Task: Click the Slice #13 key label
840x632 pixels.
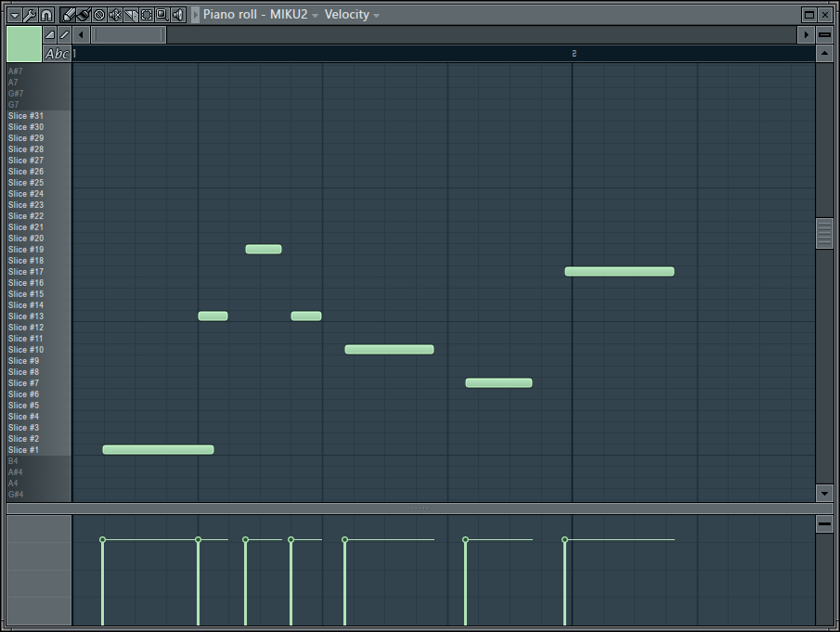Action: pos(26,316)
